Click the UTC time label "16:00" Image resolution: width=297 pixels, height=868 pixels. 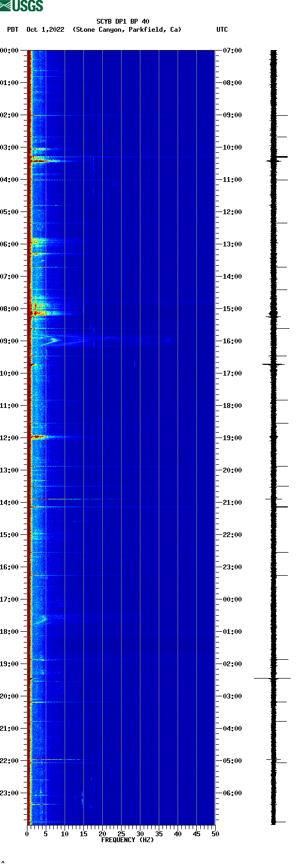[x=232, y=341]
